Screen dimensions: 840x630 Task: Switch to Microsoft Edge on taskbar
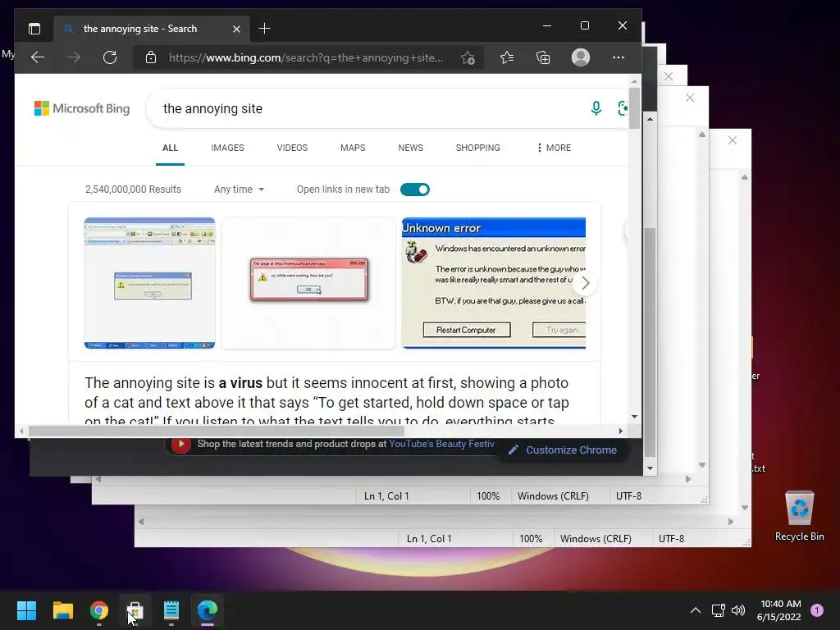coord(208,609)
